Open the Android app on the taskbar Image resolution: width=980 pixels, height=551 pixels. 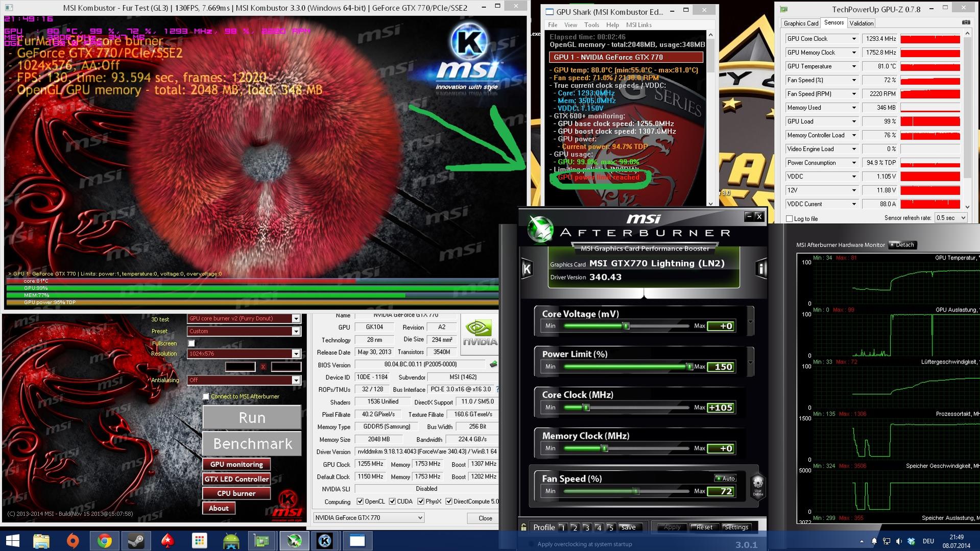point(231,541)
